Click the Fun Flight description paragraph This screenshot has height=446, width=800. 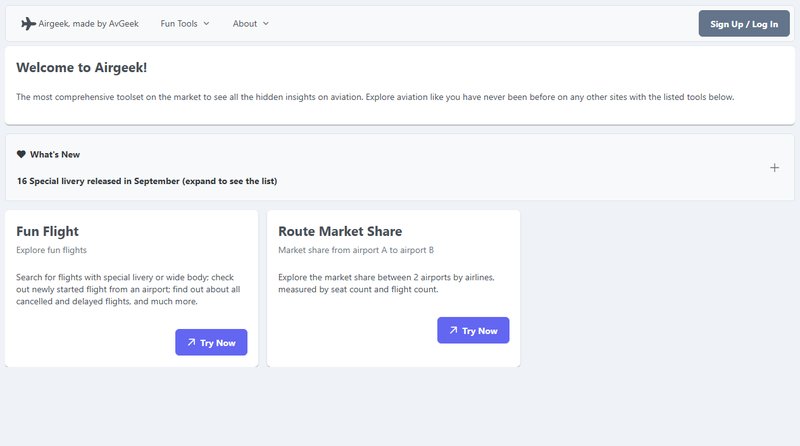pos(128,289)
